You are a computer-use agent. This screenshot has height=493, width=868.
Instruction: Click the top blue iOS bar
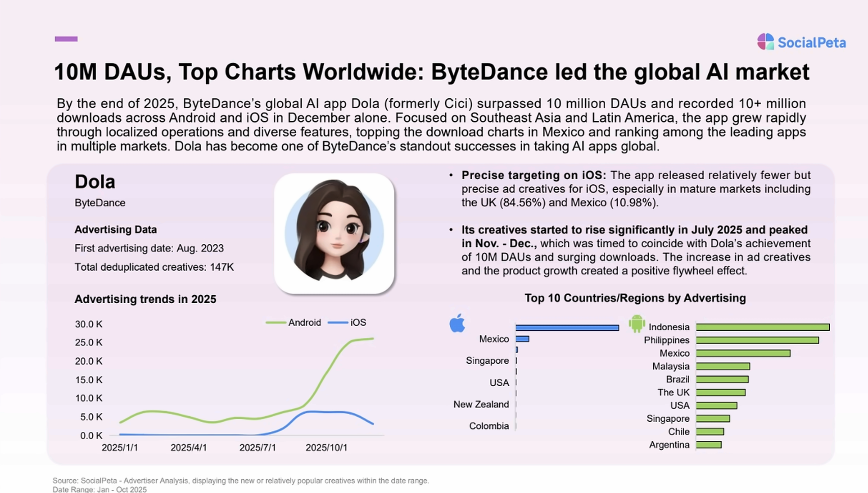pos(567,328)
